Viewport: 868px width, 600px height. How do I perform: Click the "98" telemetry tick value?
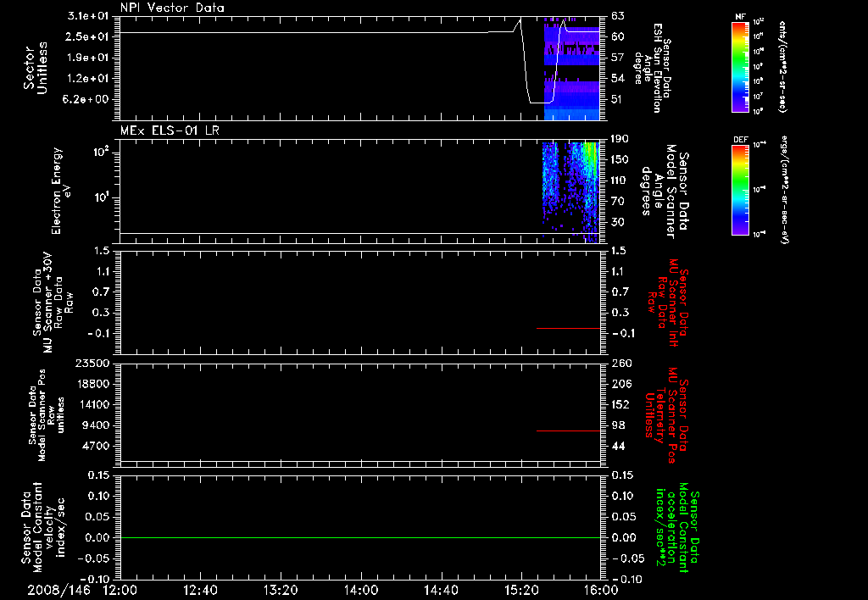[618, 425]
